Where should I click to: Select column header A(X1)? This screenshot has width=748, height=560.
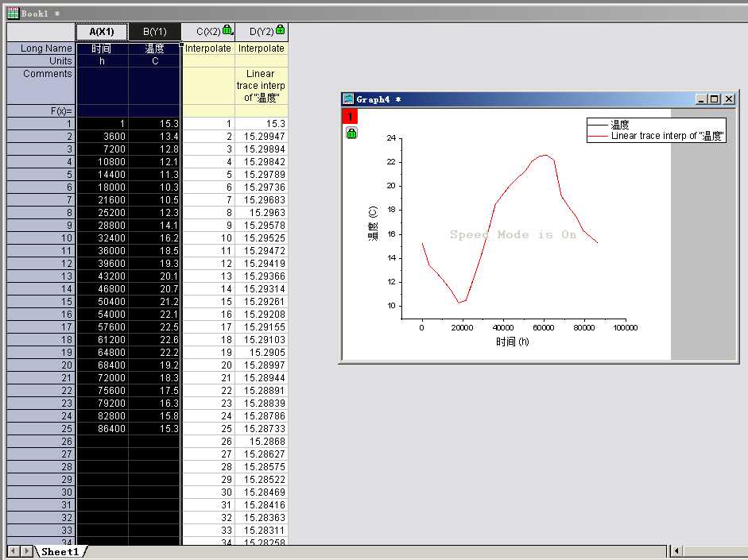click(102, 32)
